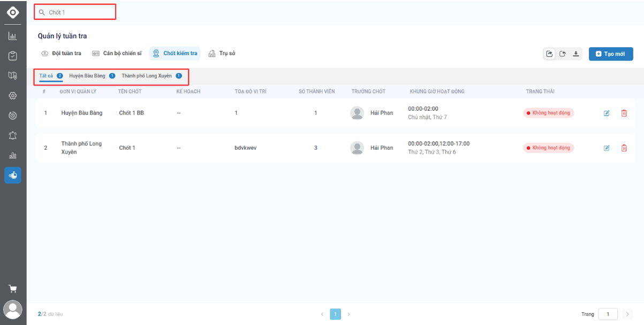Click Hải Phan avatar in row 2
Screen dimensions: 644x325
tap(357, 148)
